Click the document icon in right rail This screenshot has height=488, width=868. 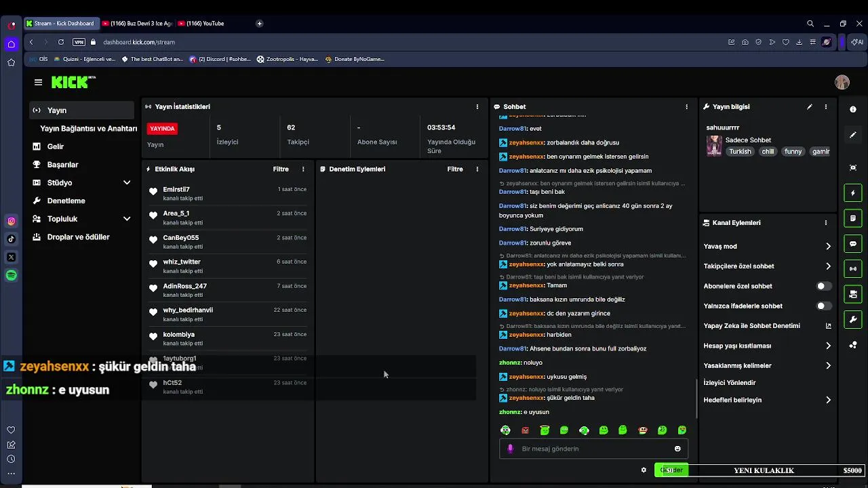853,218
